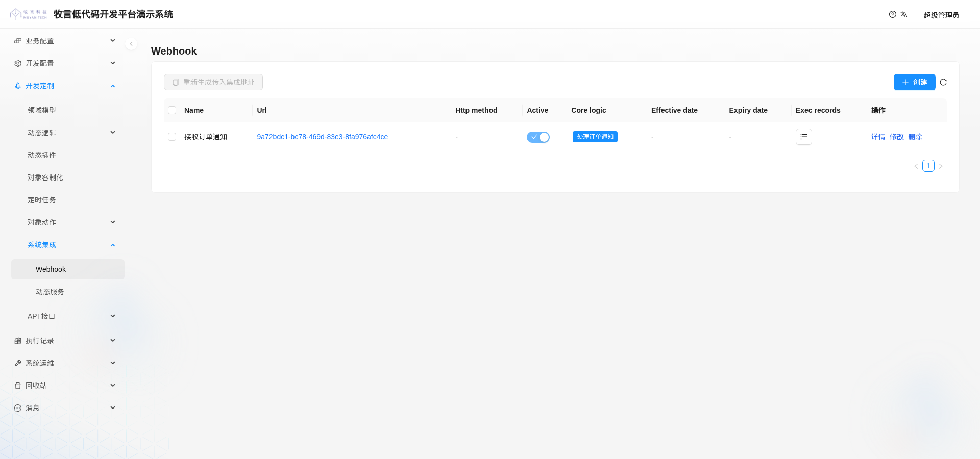Click the 牧言科技 logo in the header

pyautogui.click(x=29, y=14)
